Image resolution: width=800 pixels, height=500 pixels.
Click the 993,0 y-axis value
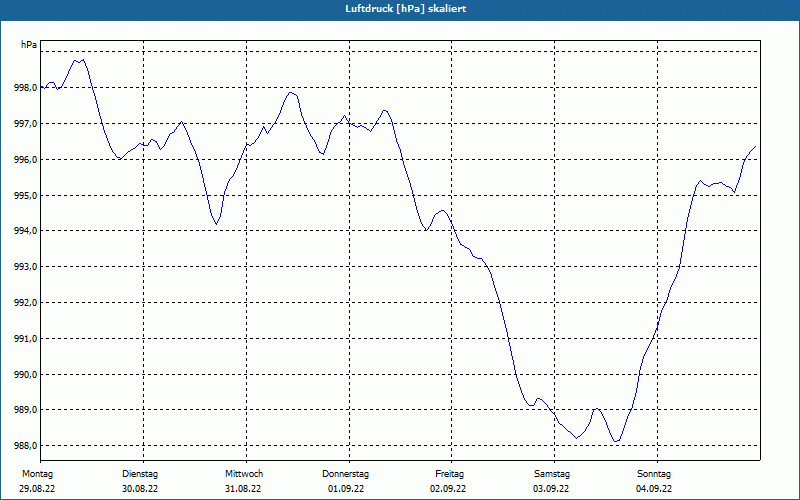[26, 267]
